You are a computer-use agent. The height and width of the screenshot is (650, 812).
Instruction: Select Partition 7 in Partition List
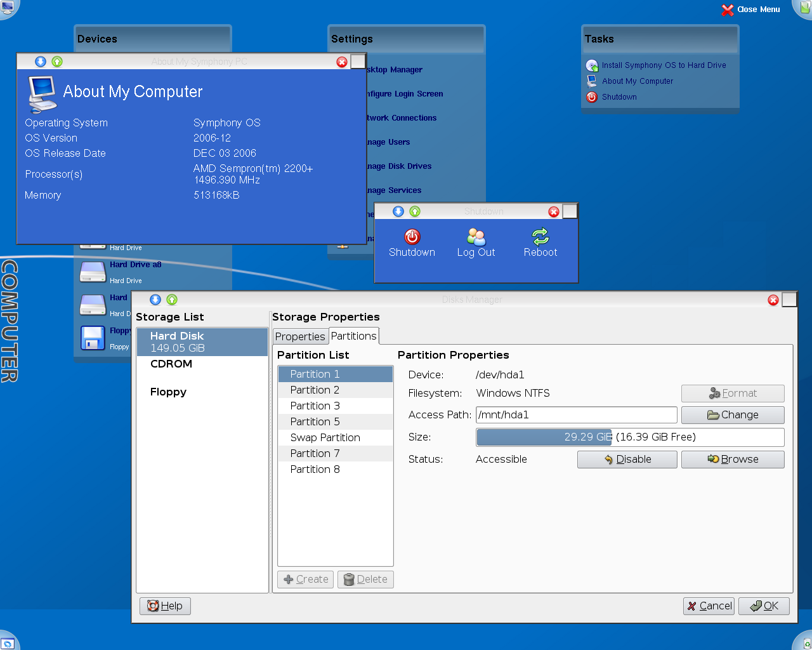coord(336,453)
